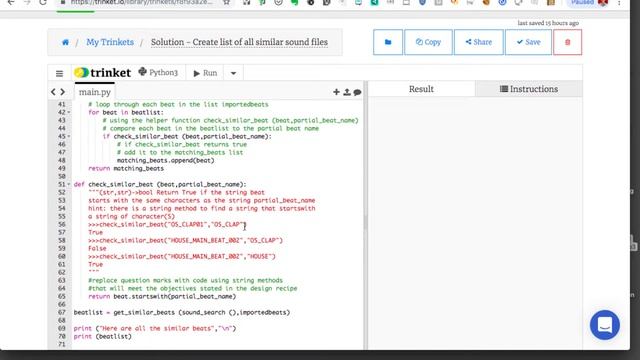Click line 49 return matching_beats

[x=126, y=168]
